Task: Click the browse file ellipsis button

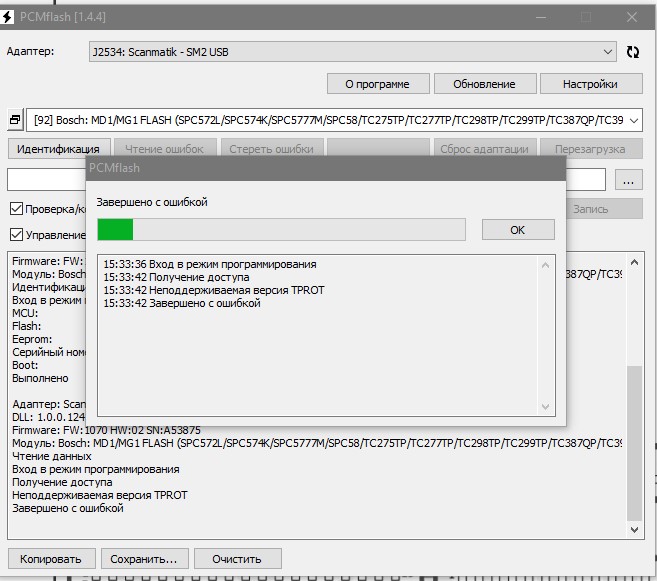Action: 627,180
